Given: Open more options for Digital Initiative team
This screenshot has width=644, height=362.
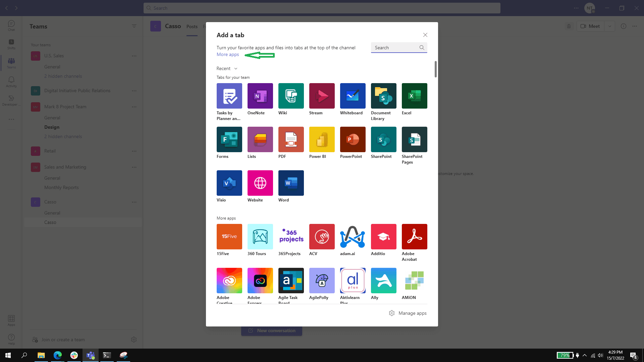Looking at the screenshot, I should click(134, 90).
